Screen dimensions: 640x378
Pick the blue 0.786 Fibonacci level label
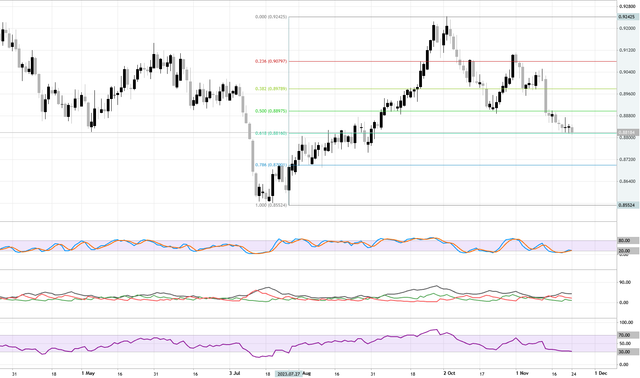pyautogui.click(x=271, y=165)
